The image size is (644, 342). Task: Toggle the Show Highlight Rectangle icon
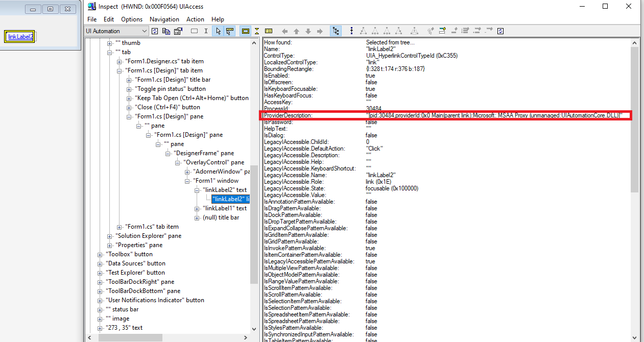pyautogui.click(x=246, y=31)
